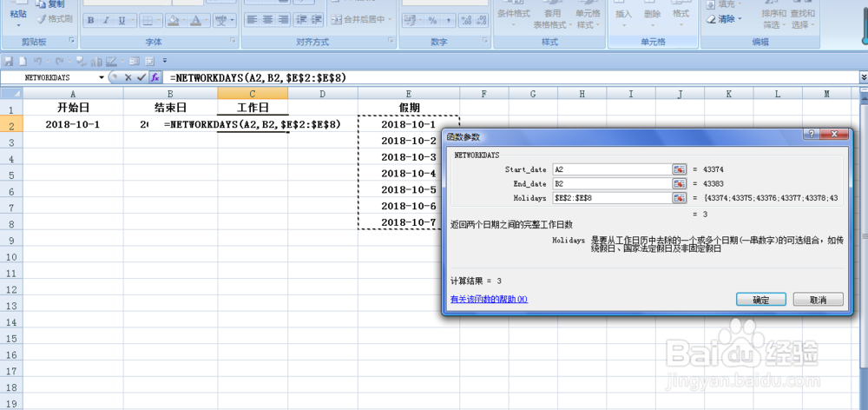Click Save in quick access toolbar

pos(8,61)
